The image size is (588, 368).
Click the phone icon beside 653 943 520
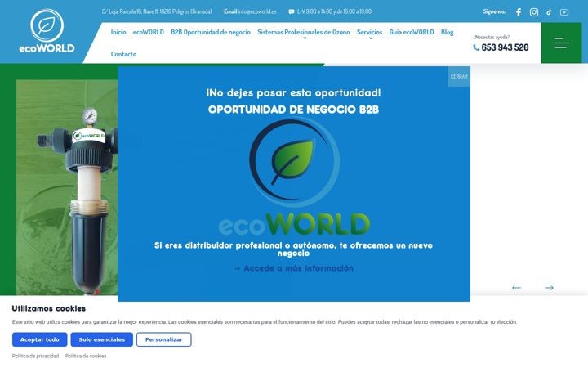coord(476,47)
